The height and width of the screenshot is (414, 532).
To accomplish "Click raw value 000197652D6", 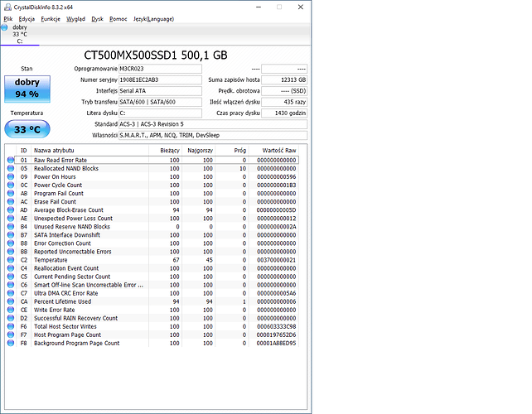I will point(276,335).
